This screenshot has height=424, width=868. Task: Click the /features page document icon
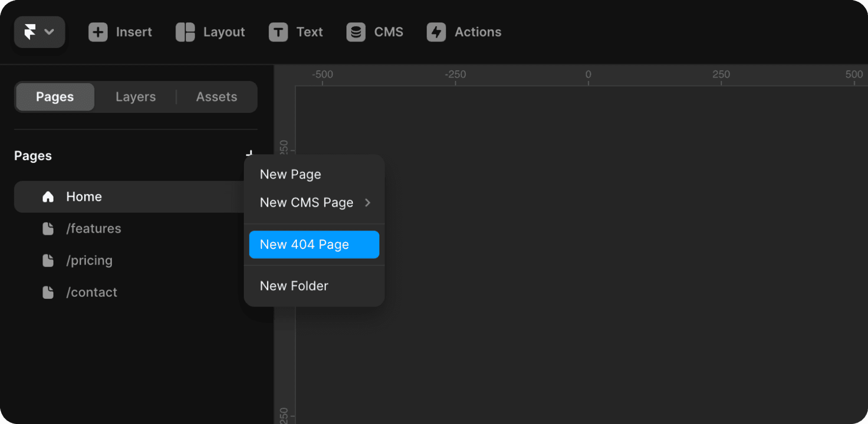48,228
